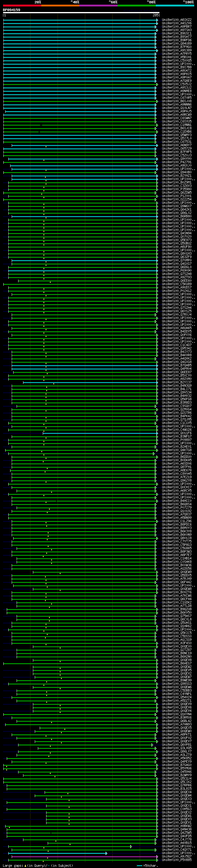This screenshot has height=868, width=197.
Task: Select the UniRef100_Q5CQJ4 label
Action: (176, 778)
